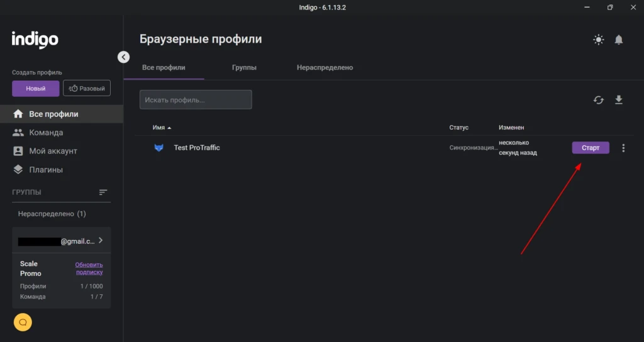Toggle light theme with the sun icon

tap(599, 40)
